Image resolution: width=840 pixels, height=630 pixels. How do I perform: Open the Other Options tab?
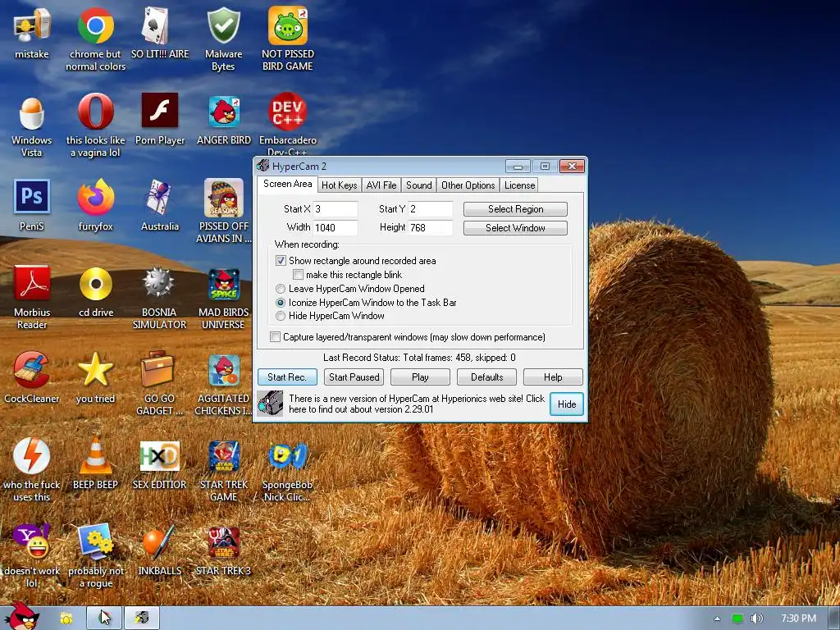[468, 185]
